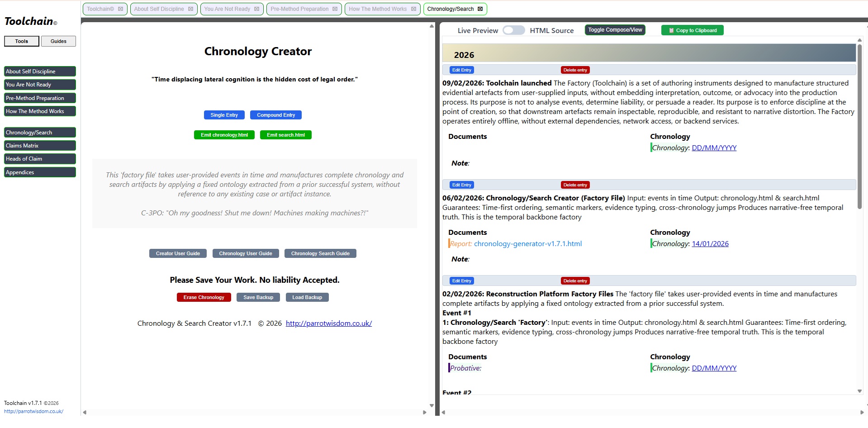Open Heads of Claim in sidebar
Image resolution: width=868 pixels, height=428 pixels.
(x=40, y=159)
